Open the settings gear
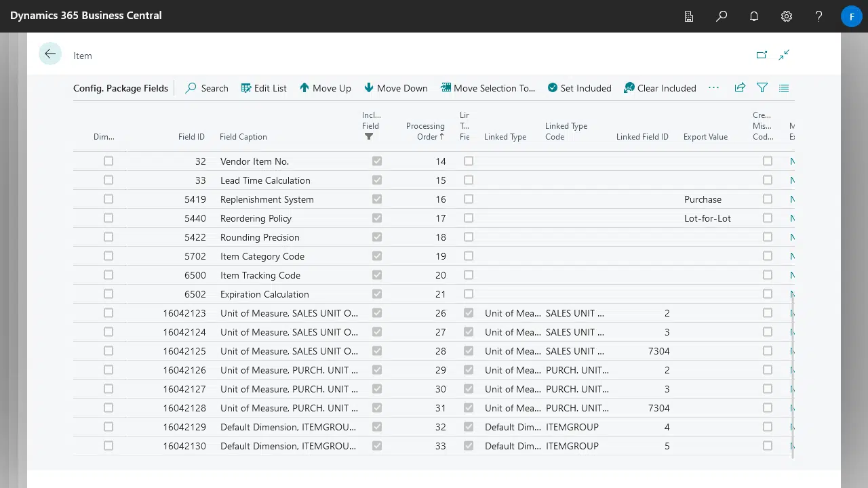Viewport: 868px width, 488px height. [786, 16]
